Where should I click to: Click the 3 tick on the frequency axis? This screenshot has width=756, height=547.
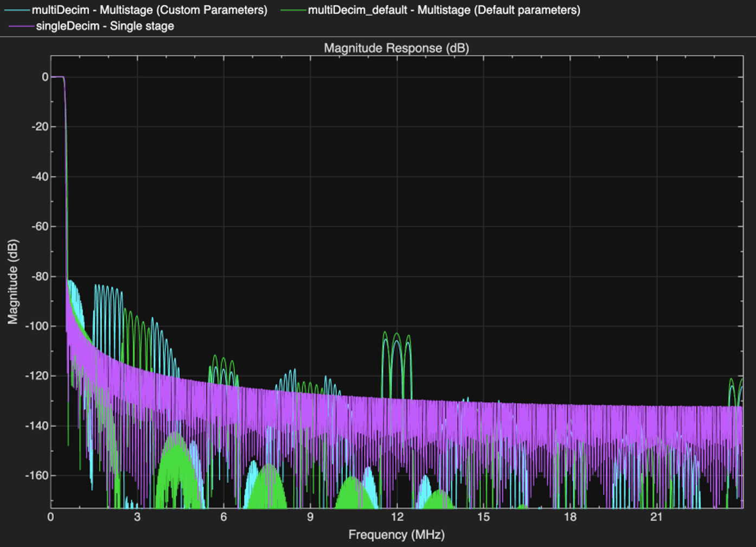click(x=137, y=517)
